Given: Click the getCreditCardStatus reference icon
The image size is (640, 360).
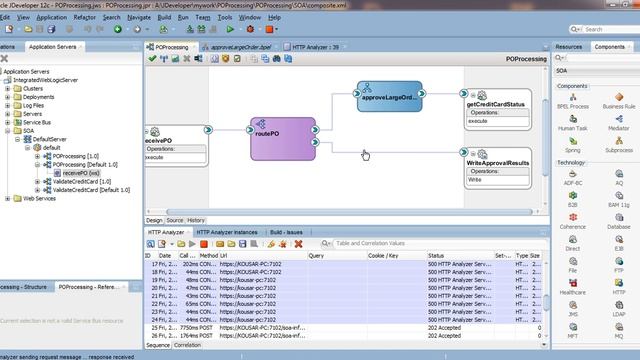Looking at the screenshot, I should point(482,96).
